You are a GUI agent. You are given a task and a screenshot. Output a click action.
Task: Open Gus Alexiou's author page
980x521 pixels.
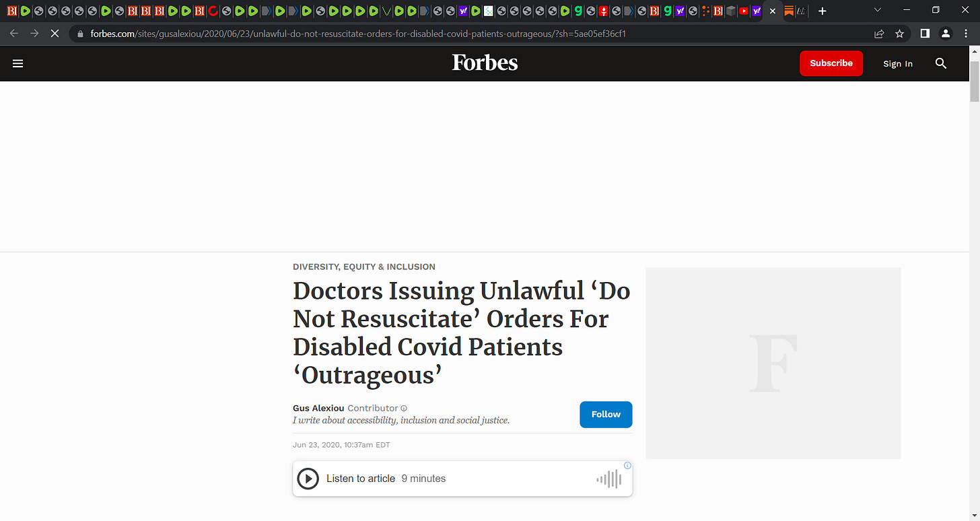pyautogui.click(x=318, y=408)
